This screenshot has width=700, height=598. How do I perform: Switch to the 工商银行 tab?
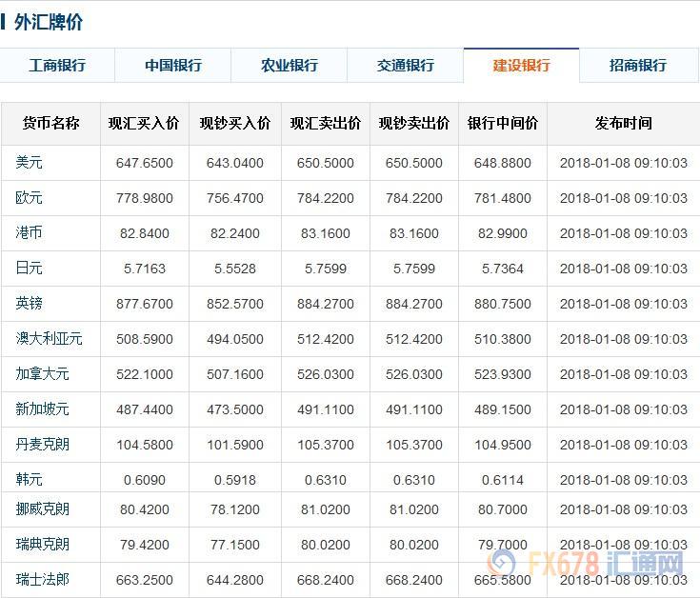click(57, 65)
